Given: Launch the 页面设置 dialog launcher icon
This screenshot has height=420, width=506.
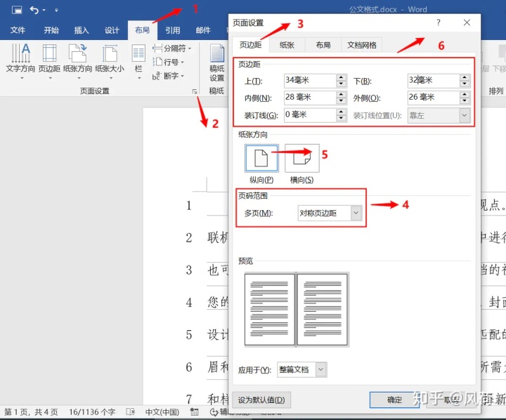Looking at the screenshot, I should [195, 91].
